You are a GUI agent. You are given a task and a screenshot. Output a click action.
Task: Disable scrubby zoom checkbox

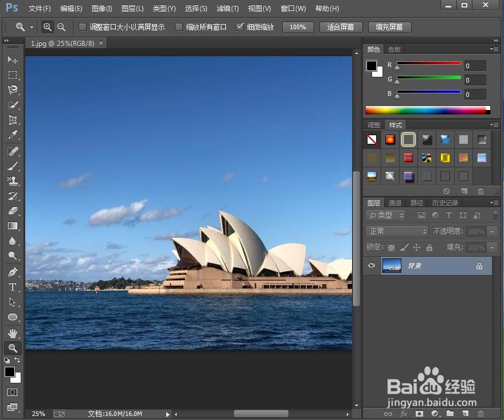pyautogui.click(x=240, y=27)
